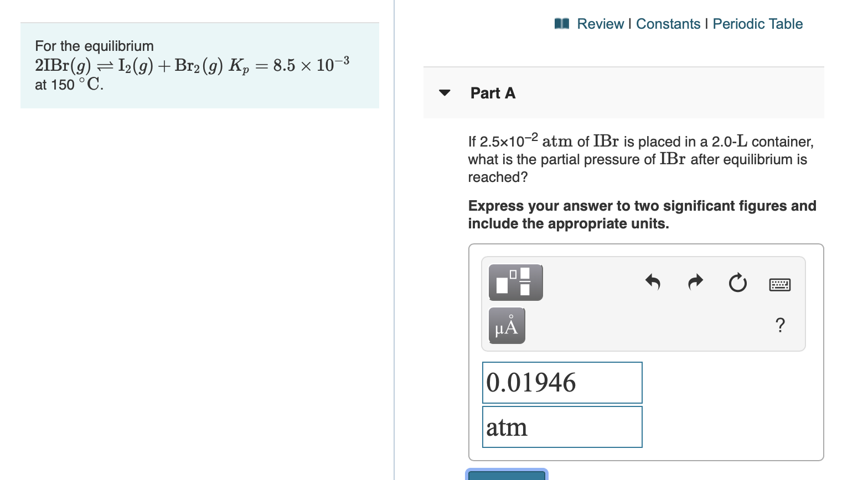Click the μÅ units insertion icon

506,326
